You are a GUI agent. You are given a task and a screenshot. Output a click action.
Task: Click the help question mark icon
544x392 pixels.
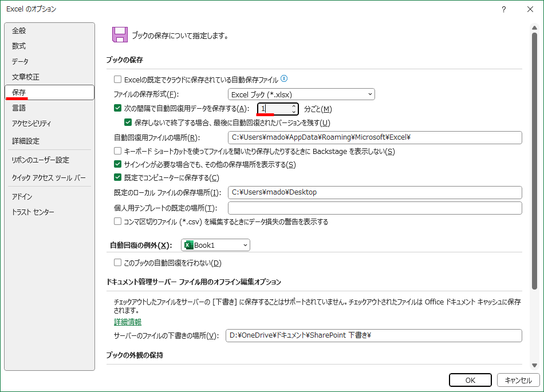click(x=503, y=9)
